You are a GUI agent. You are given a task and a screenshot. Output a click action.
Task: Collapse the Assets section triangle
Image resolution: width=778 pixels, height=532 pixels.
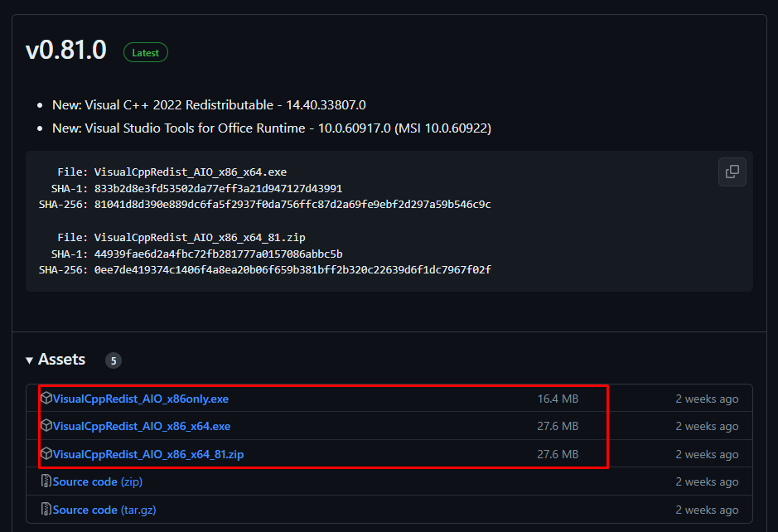(30, 360)
